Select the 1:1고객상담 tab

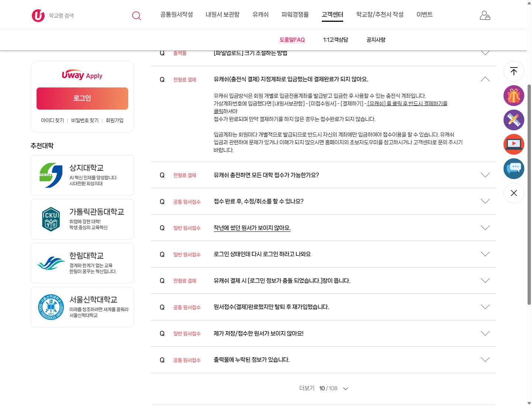pos(335,40)
